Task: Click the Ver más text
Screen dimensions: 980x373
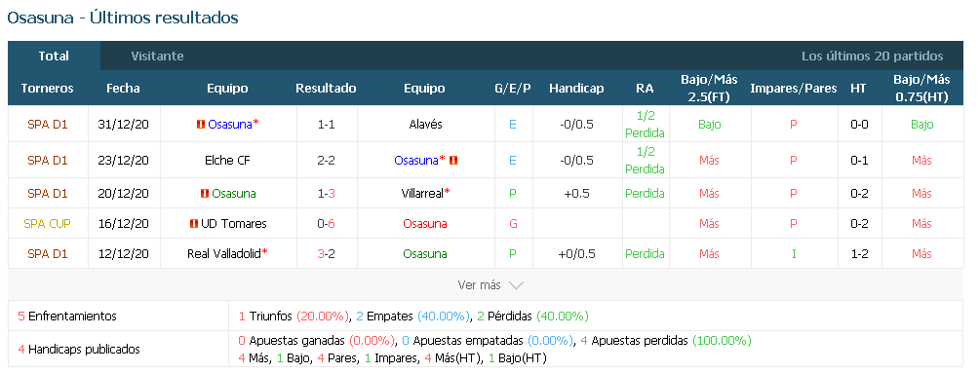Action: [480, 285]
